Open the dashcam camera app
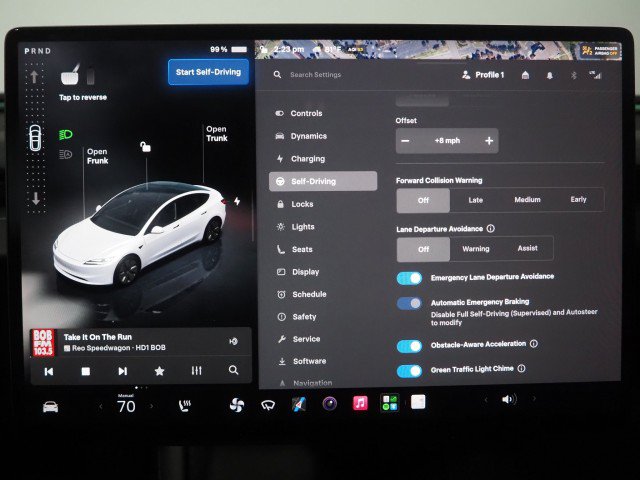 (329, 404)
